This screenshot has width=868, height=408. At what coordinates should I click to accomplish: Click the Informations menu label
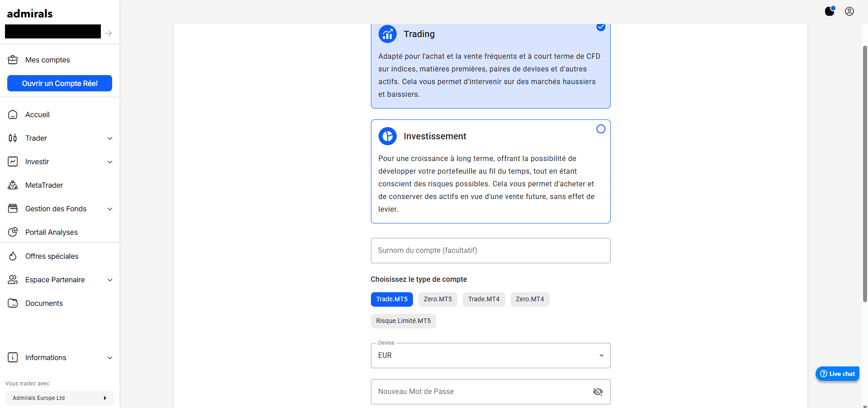tap(46, 357)
